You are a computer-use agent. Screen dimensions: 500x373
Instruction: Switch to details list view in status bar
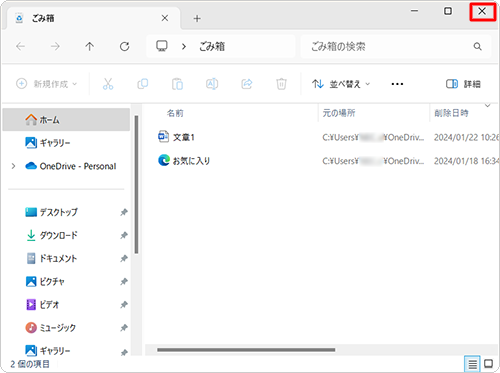[472, 364]
